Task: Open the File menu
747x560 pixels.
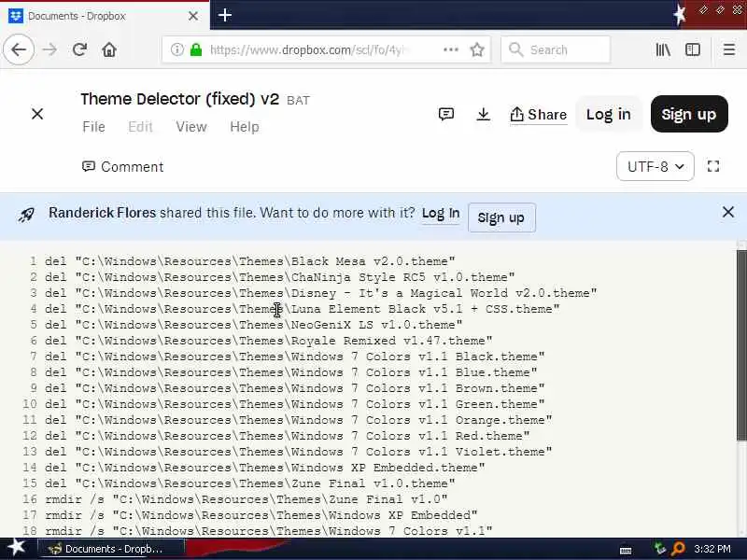Action: [93, 127]
